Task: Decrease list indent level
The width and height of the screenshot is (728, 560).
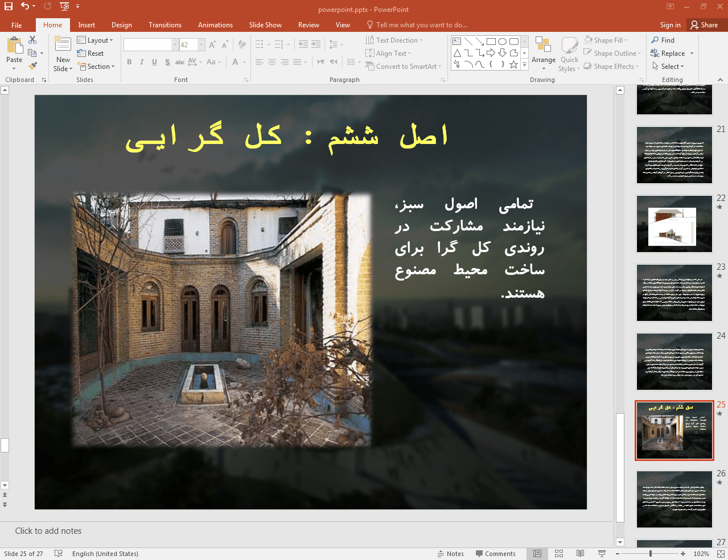Action: pos(303,44)
